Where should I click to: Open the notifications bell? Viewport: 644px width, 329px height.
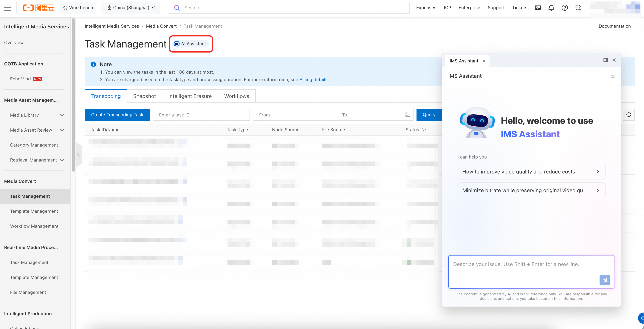point(551,8)
